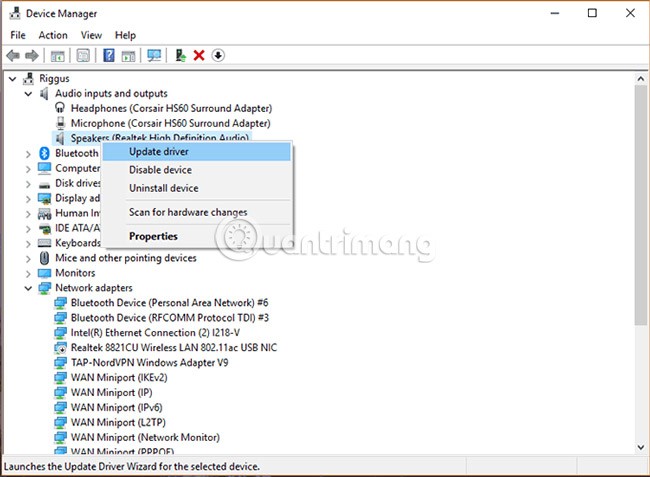The height and width of the screenshot is (477, 650).
Task: Pick Uninstall device from context menu
Action: [x=163, y=188]
